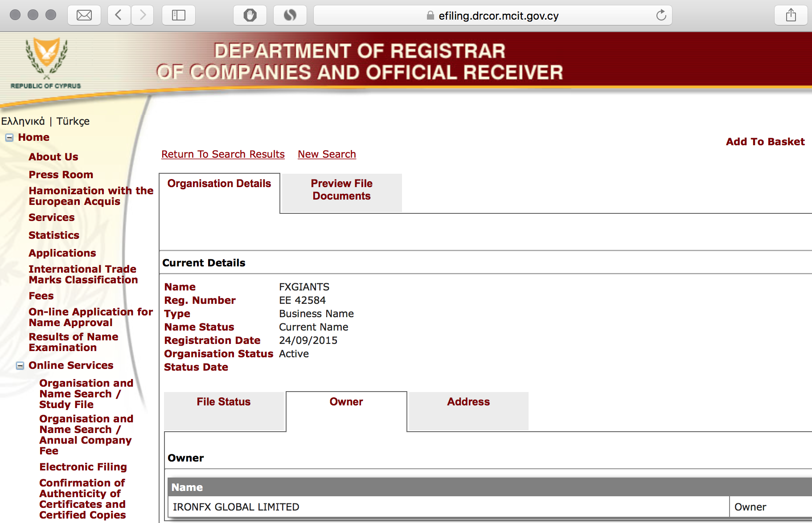Image resolution: width=812 pixels, height=523 pixels.
Task: Open the File Status tab
Action: (x=224, y=402)
